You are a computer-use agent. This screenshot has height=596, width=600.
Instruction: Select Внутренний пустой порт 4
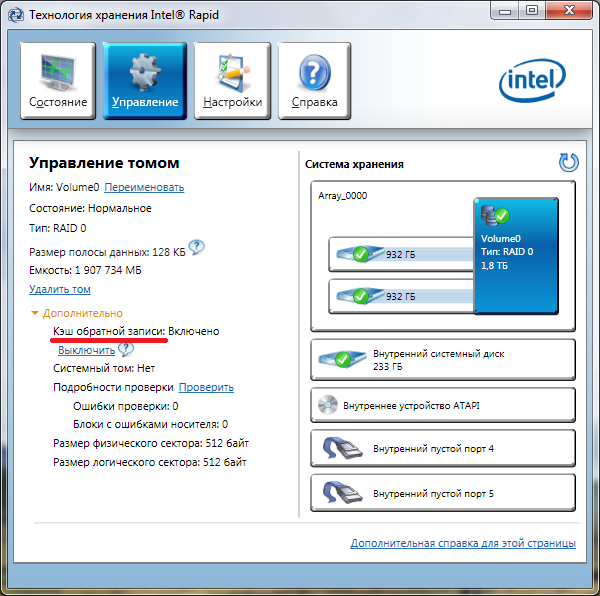click(x=443, y=448)
